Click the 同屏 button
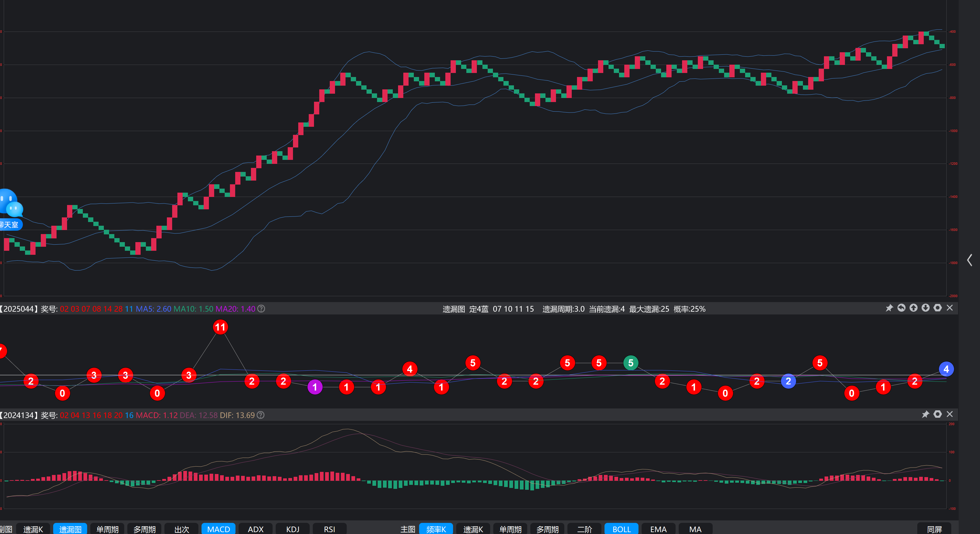The width and height of the screenshot is (980, 534). point(934,529)
